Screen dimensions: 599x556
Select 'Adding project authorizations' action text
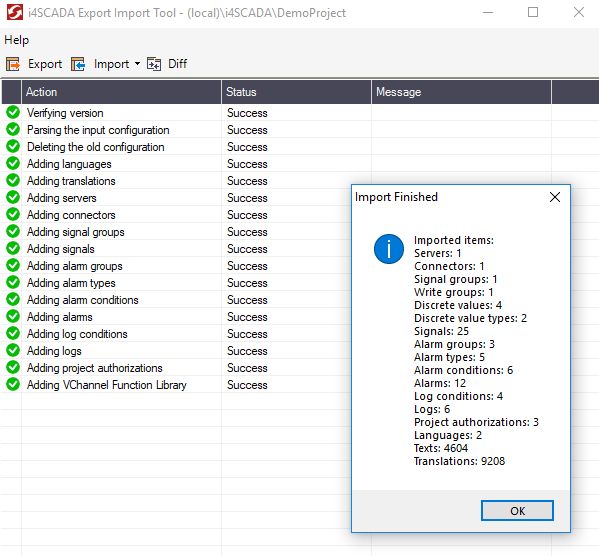point(95,368)
